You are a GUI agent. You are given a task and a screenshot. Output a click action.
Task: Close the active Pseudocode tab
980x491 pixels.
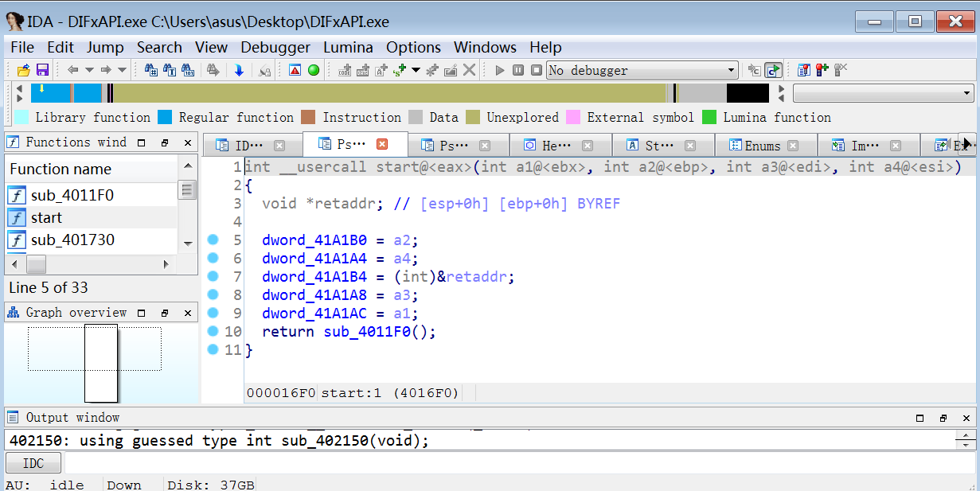click(382, 145)
